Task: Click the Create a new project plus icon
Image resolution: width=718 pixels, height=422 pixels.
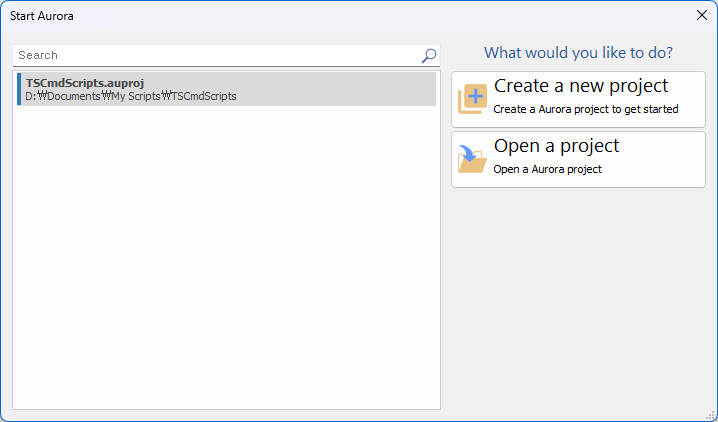Action: (472, 99)
